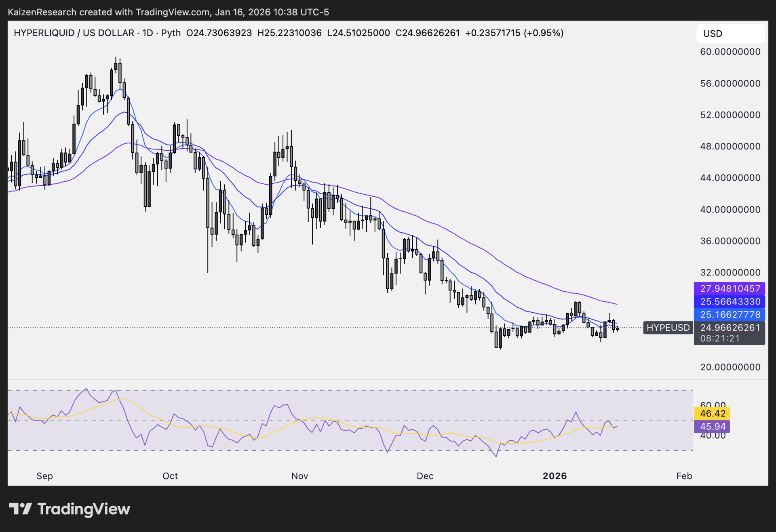Click the 2026 year marker on time axis
This screenshot has width=776, height=532.
(x=555, y=476)
